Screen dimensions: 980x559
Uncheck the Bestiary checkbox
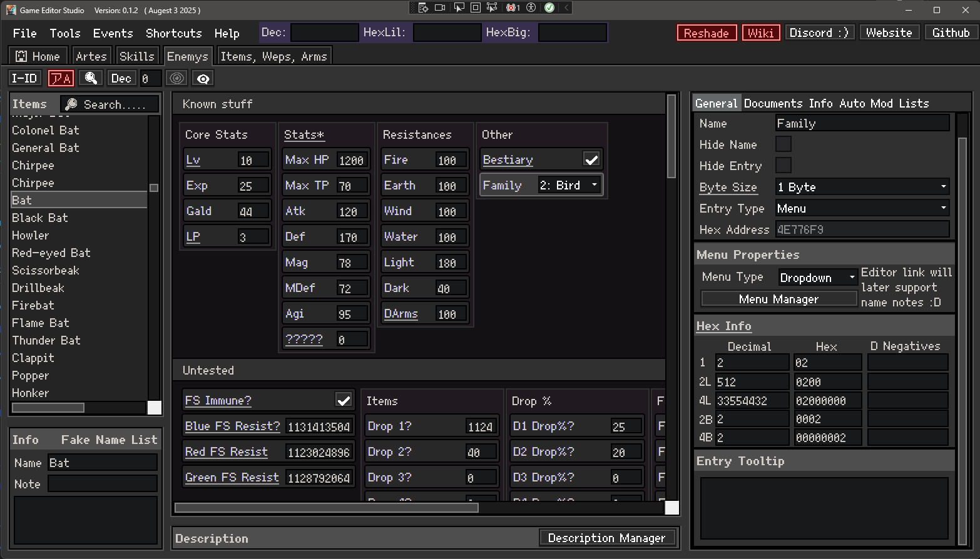tap(591, 160)
